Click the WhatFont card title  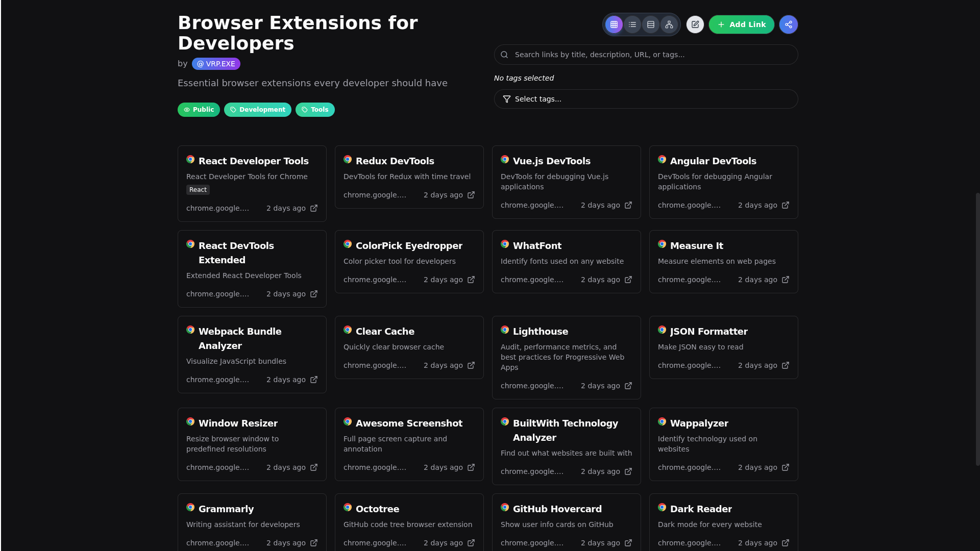[537, 246]
